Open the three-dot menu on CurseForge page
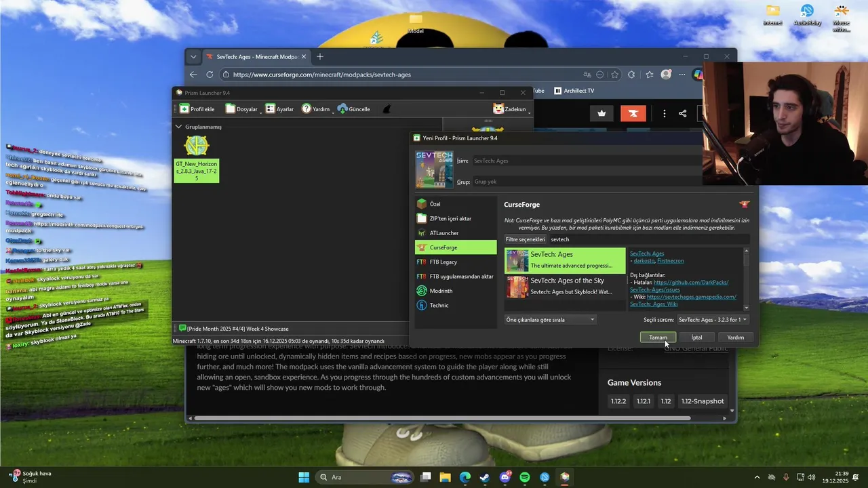Image resolution: width=868 pixels, height=488 pixels. coord(665,113)
